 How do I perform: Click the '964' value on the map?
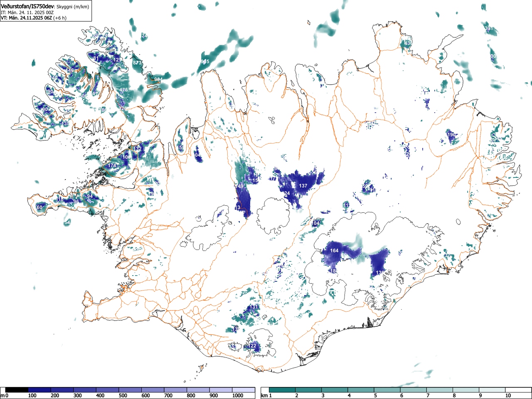point(158,79)
